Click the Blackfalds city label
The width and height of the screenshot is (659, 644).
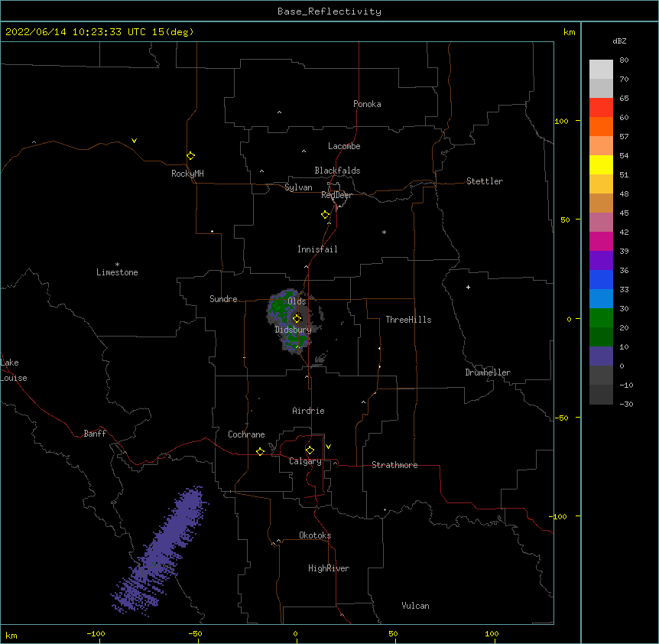click(337, 171)
